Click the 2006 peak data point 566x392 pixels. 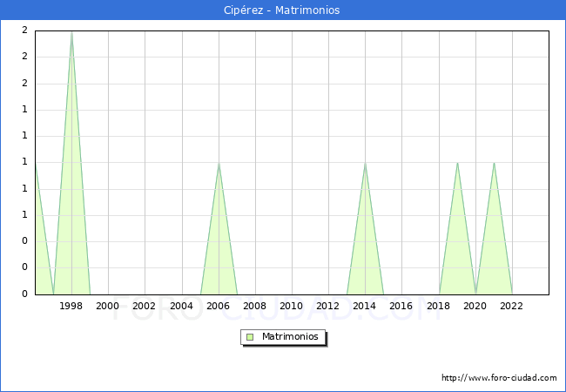(219, 163)
